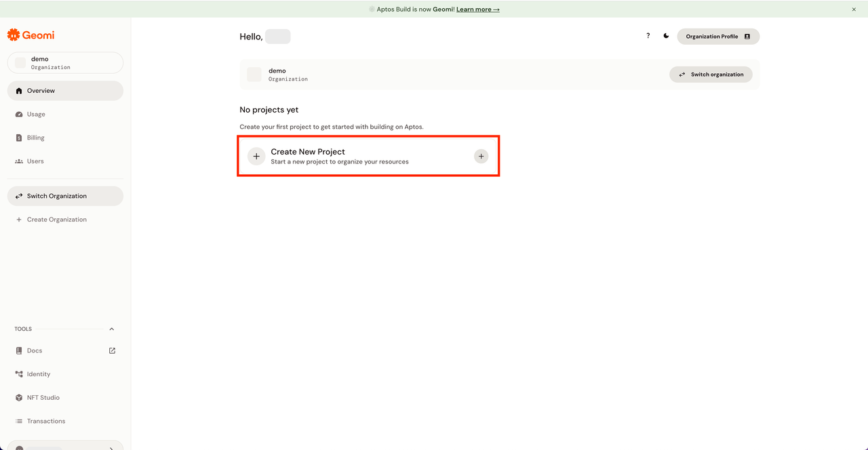Open the Overview home icon
The width and height of the screenshot is (868, 450).
(19, 90)
